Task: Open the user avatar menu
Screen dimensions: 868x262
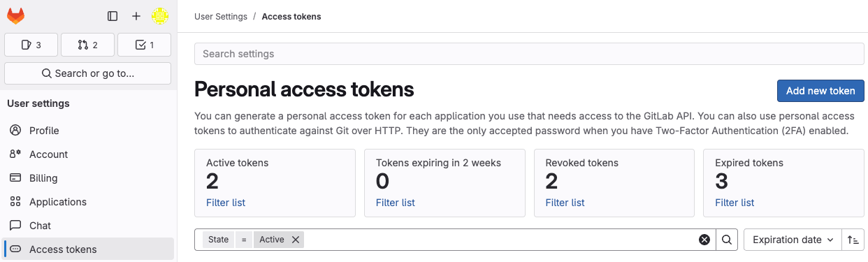Action: point(160,16)
